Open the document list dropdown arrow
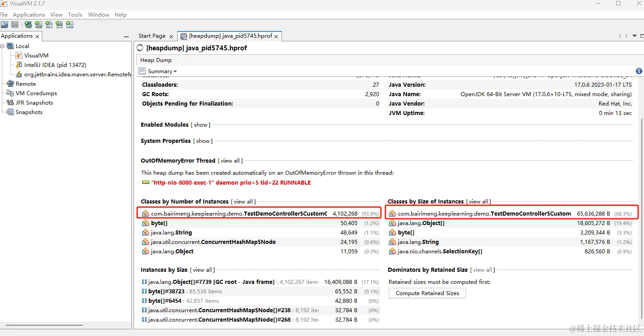 click(x=635, y=36)
